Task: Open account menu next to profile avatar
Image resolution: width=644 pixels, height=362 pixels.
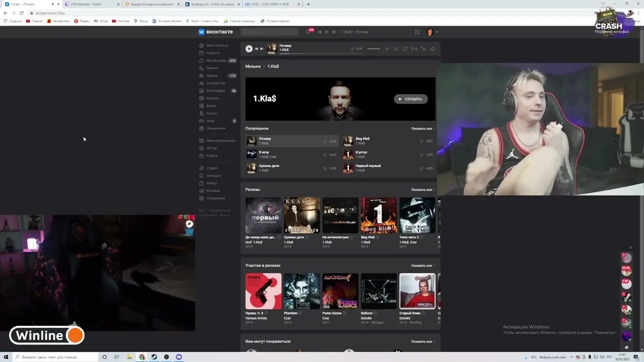Action: [437, 32]
